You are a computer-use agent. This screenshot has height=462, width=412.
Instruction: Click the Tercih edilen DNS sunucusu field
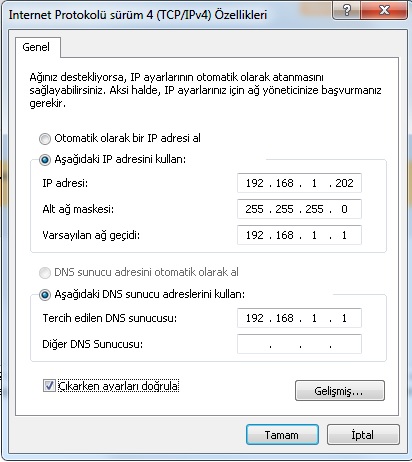(x=299, y=318)
